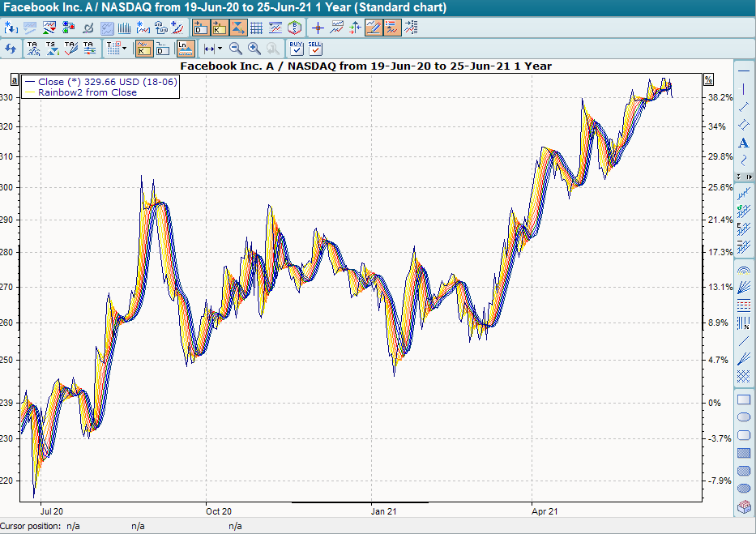Click the Close 329.66 USD legend entry

pos(101,81)
